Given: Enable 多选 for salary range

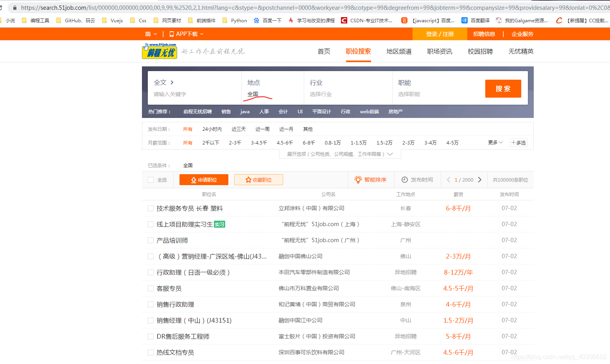Looking at the screenshot, I should coord(519,143).
